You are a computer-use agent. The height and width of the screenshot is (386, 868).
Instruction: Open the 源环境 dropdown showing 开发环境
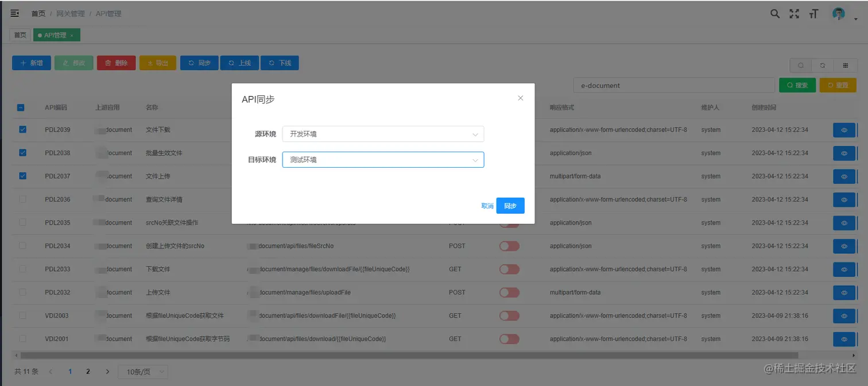tap(383, 134)
